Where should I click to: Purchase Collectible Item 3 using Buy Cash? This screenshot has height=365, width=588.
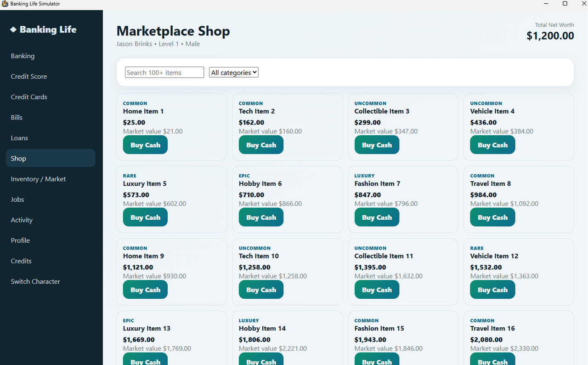tap(377, 145)
